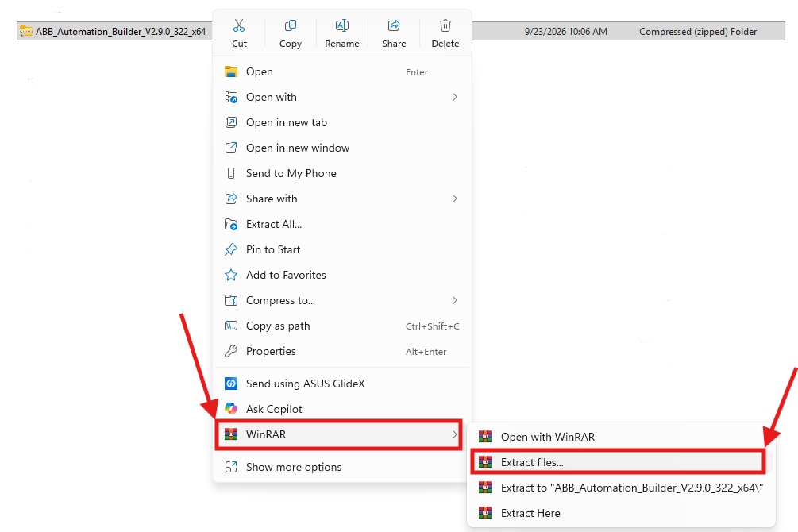Open Properties from the menu
The width and height of the screenshot is (798, 532).
coord(342,351)
